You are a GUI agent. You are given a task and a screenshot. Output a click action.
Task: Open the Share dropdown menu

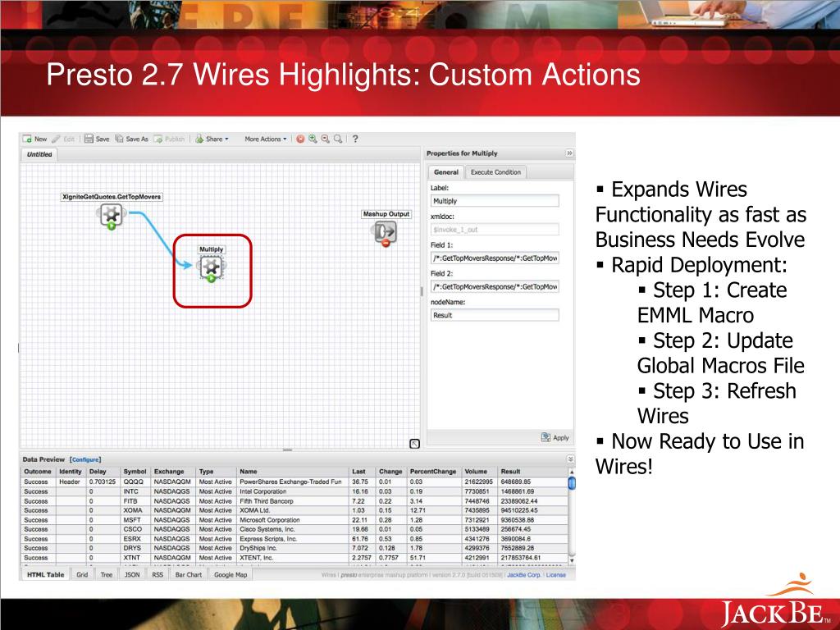tap(212, 139)
